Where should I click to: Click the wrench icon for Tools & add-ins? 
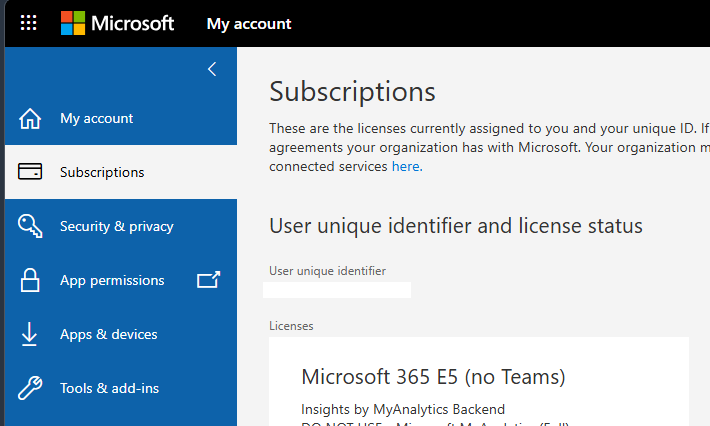(x=30, y=388)
